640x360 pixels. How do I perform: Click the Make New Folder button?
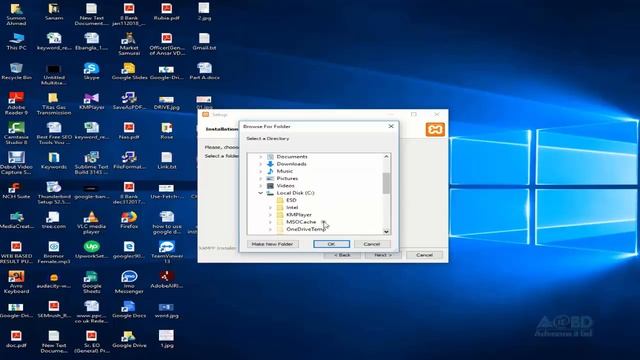272,244
